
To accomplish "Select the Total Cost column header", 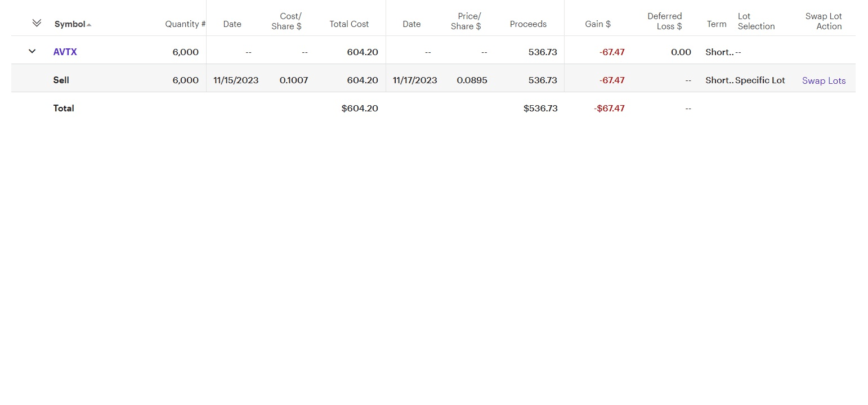I will pyautogui.click(x=349, y=24).
